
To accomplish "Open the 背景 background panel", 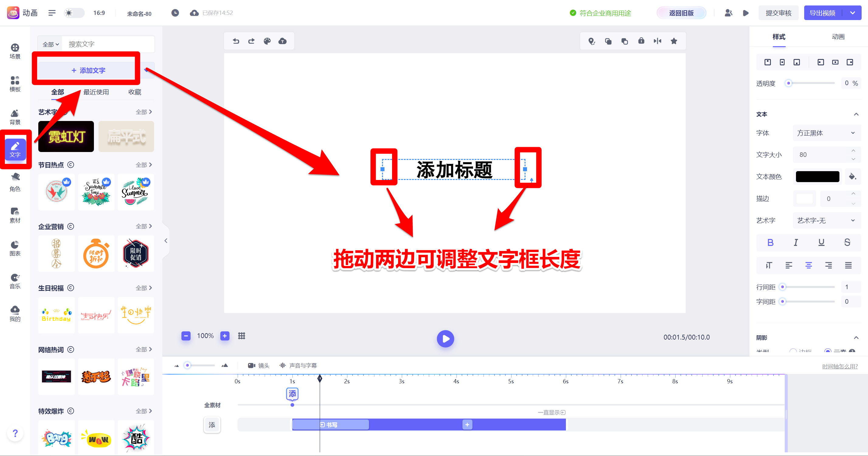I will click(x=15, y=117).
